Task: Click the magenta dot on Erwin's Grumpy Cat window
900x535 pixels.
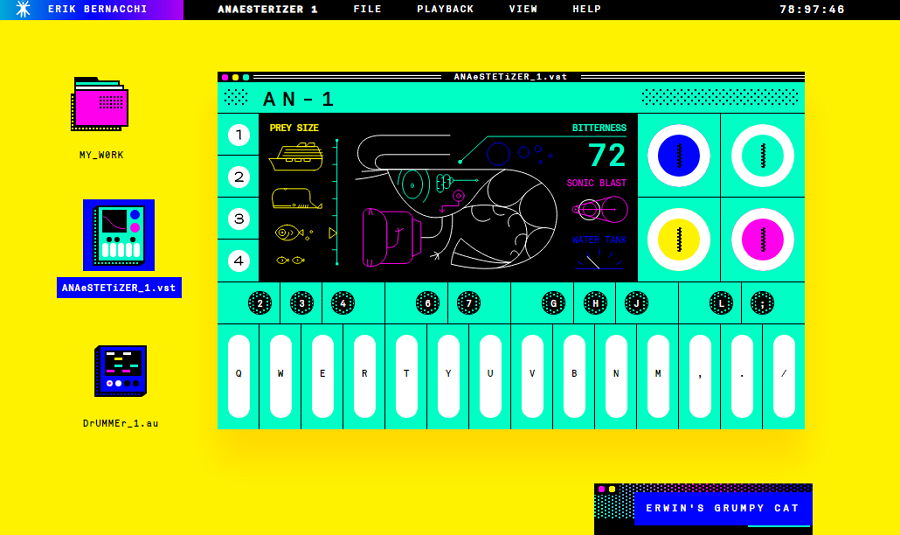Action: (x=602, y=489)
